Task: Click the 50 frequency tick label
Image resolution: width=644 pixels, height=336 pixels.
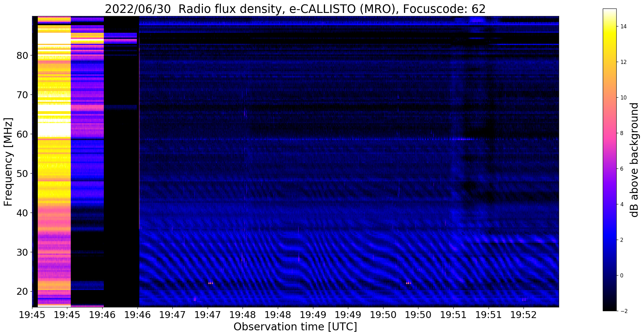Action: tap(23, 174)
